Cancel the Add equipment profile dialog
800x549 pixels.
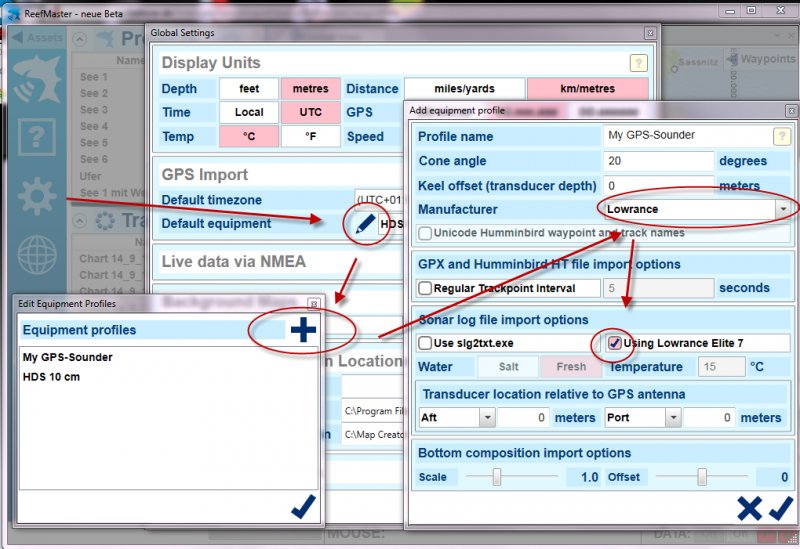748,508
